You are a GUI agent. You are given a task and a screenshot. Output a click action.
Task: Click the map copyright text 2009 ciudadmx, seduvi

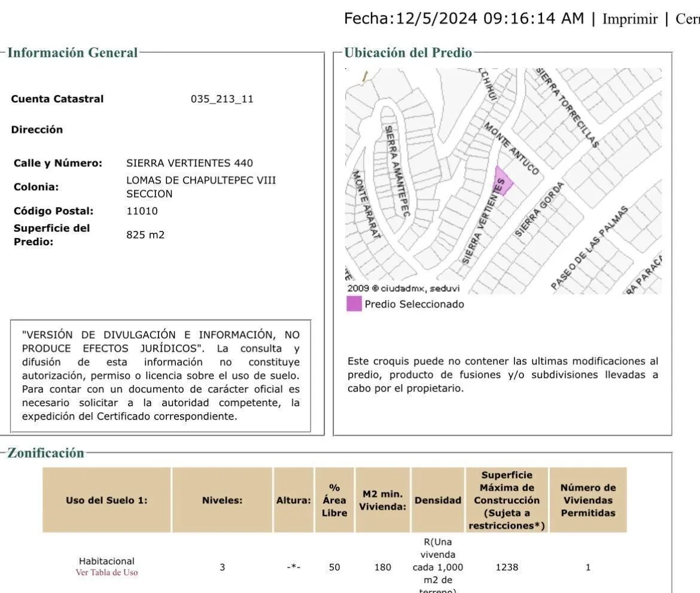point(404,288)
